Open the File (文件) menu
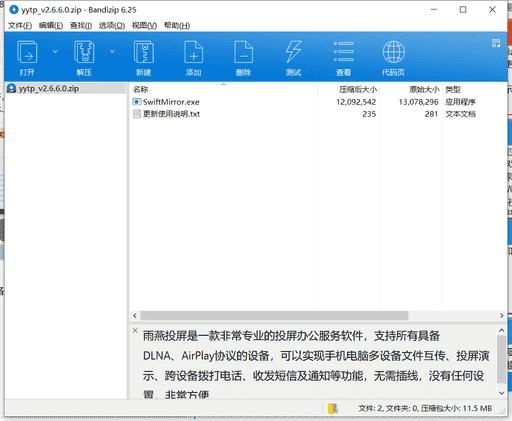 (20, 25)
